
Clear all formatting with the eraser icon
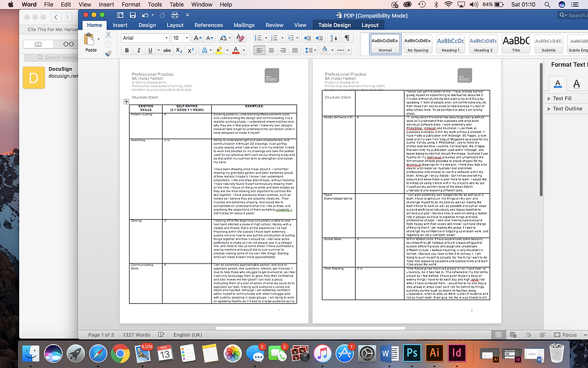(x=240, y=38)
